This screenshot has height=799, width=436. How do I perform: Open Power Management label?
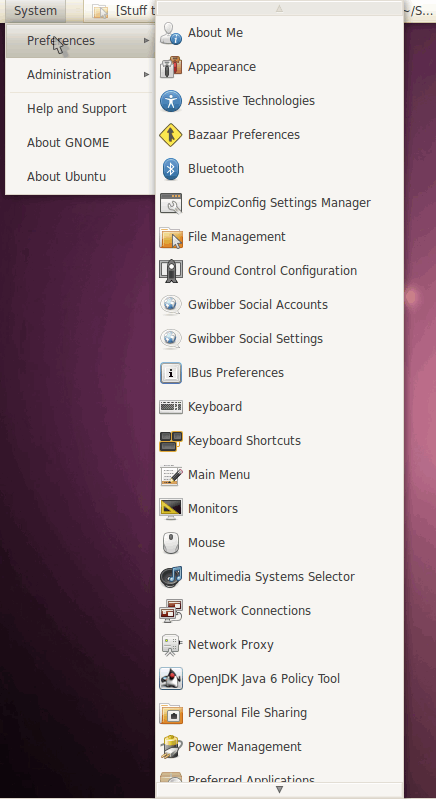[x=245, y=747]
